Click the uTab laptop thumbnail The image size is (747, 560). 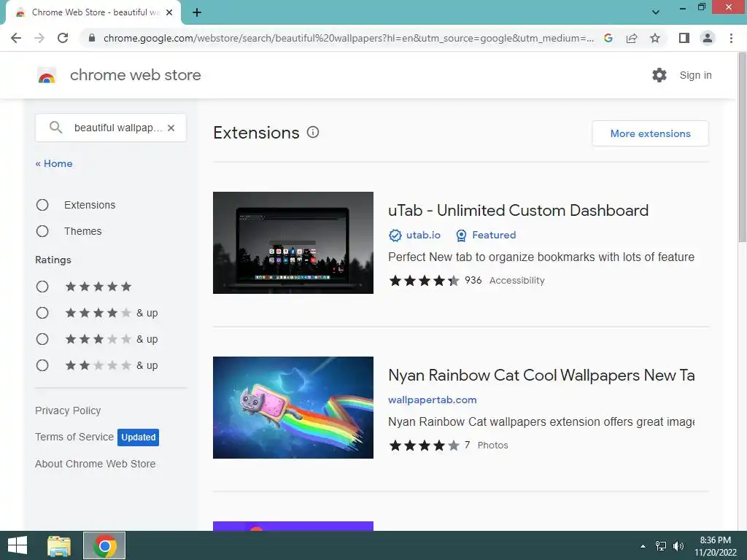293,243
